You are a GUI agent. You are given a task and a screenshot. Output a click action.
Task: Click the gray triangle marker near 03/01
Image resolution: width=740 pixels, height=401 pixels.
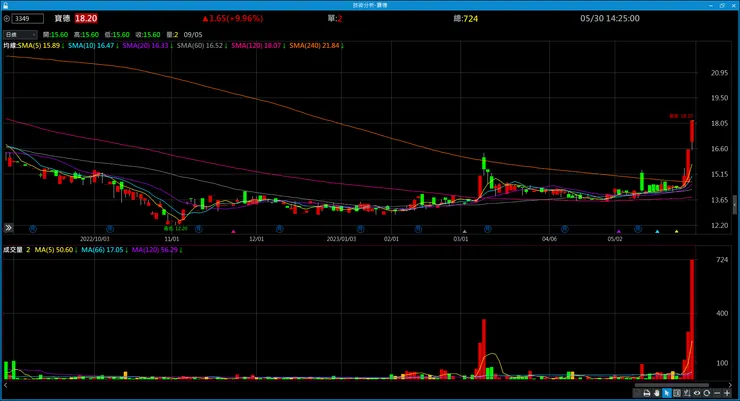point(464,232)
